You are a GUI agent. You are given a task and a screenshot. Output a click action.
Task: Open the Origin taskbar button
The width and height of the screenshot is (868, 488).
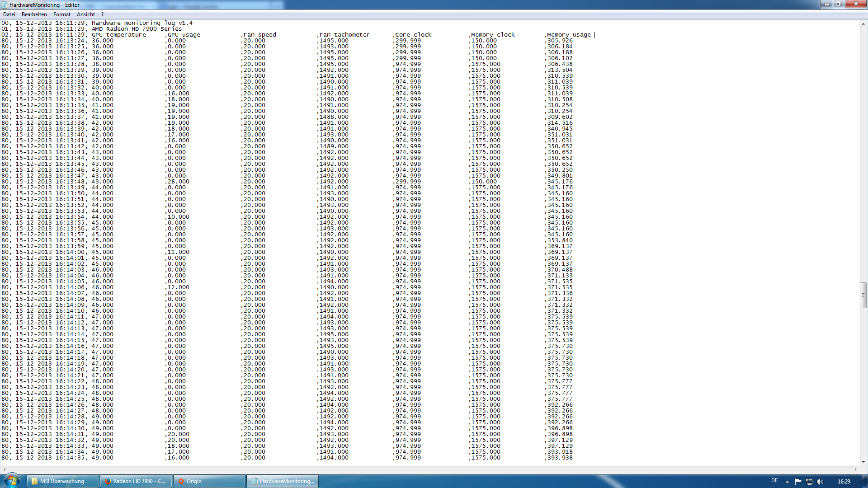[x=210, y=481]
